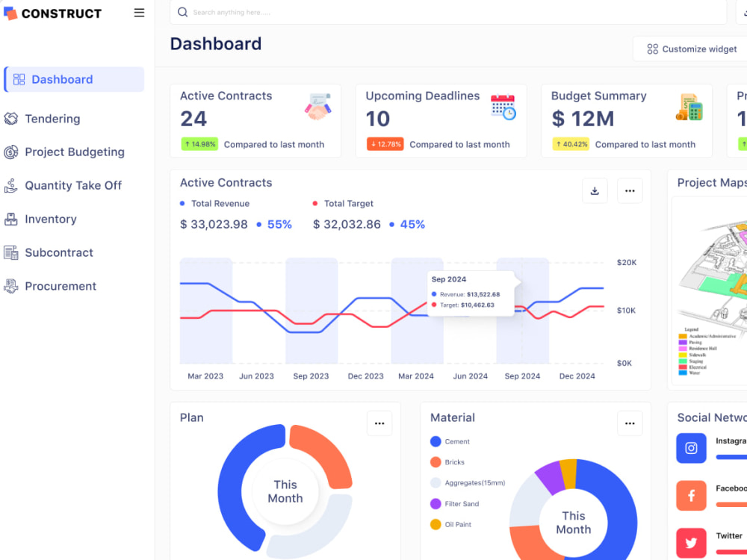
Task: Click the Tendering handshake icon
Action: pos(11,119)
